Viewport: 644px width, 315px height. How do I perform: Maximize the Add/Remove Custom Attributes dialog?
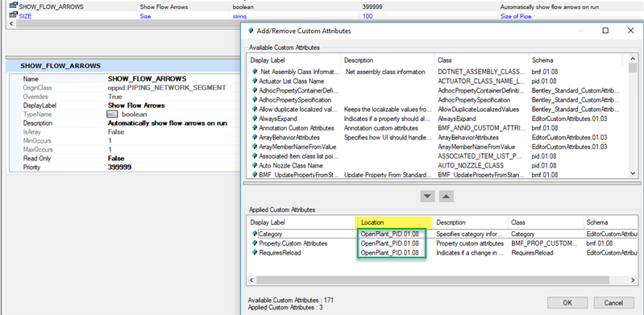click(x=605, y=31)
